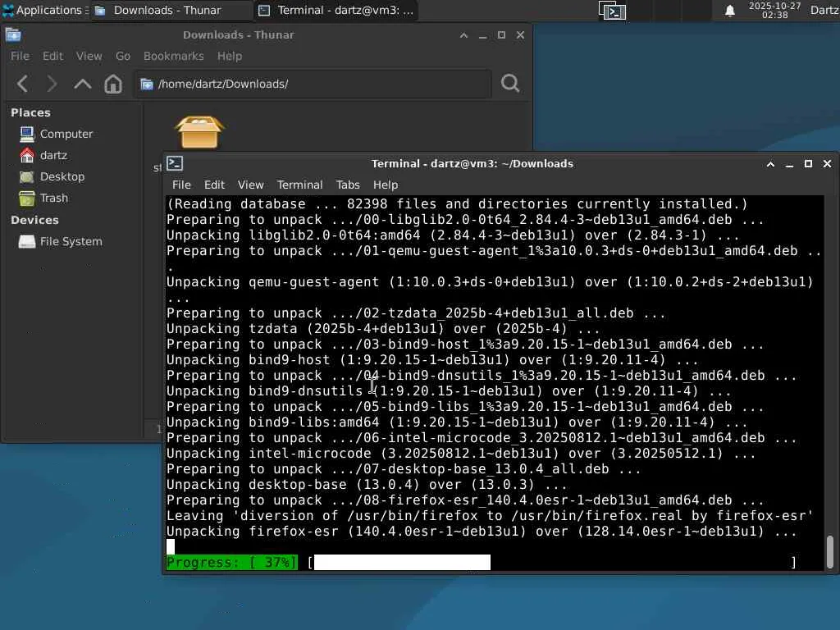
Task: Open the terminal's Help menu
Action: [386, 185]
